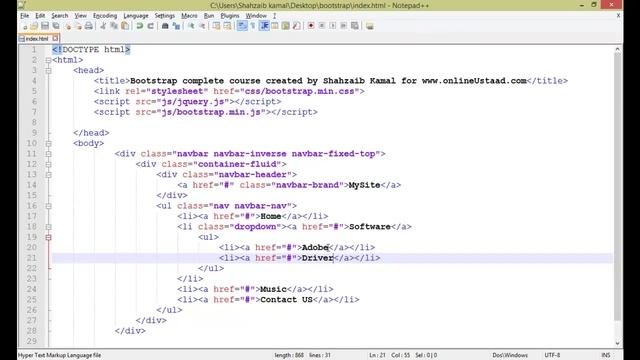Click the Save All toolbar icon
The image size is (640, 360).
coord(56,26)
